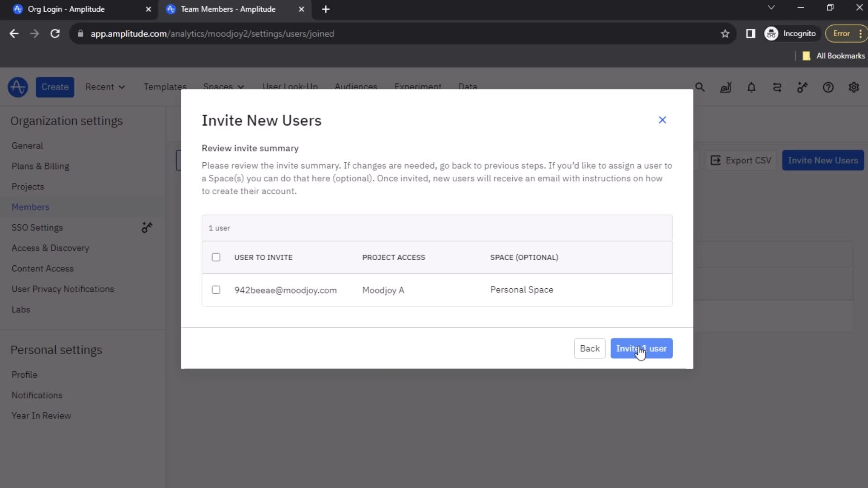The width and height of the screenshot is (868, 488).
Task: Click the Back button
Action: [x=590, y=348]
